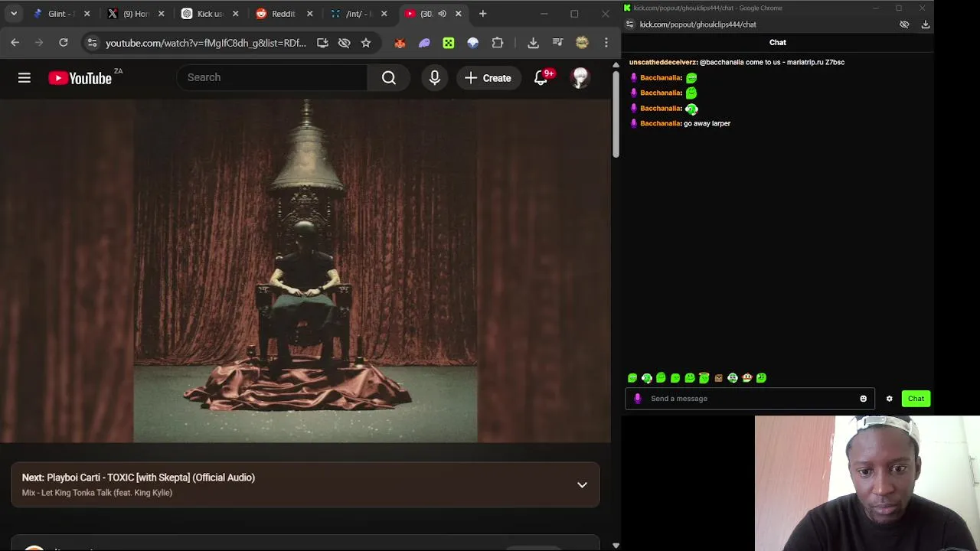
Task: Click the Chat header title
Action: [777, 43]
